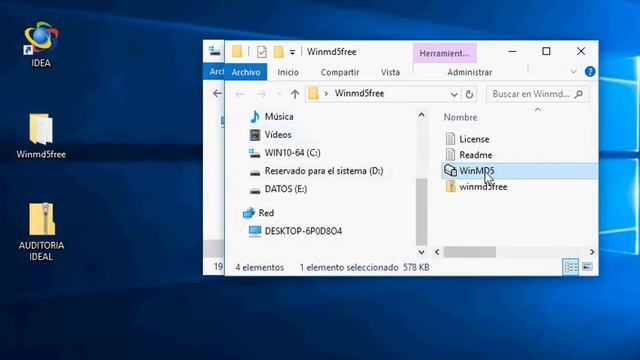Click the winmd5free zip folder icon
This screenshot has width=640, height=360.
[x=450, y=187]
